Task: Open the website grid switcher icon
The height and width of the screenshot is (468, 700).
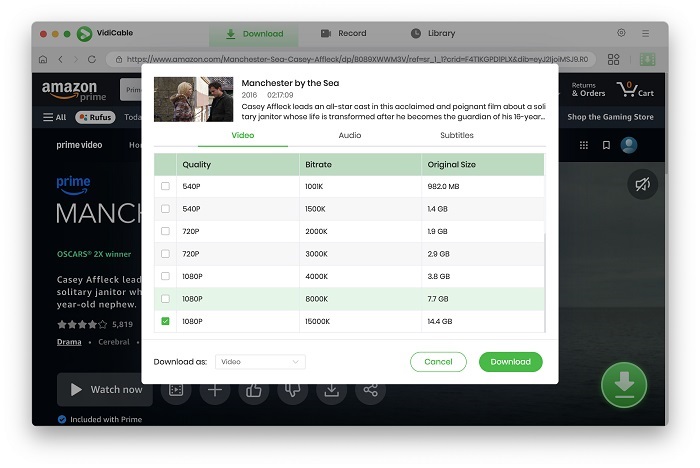Action: pyautogui.click(x=613, y=59)
